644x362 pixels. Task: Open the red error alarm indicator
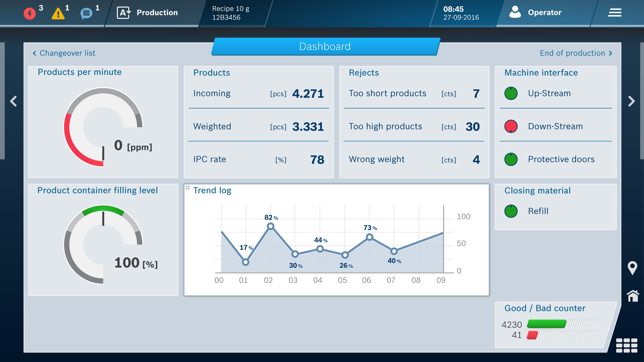tap(30, 13)
